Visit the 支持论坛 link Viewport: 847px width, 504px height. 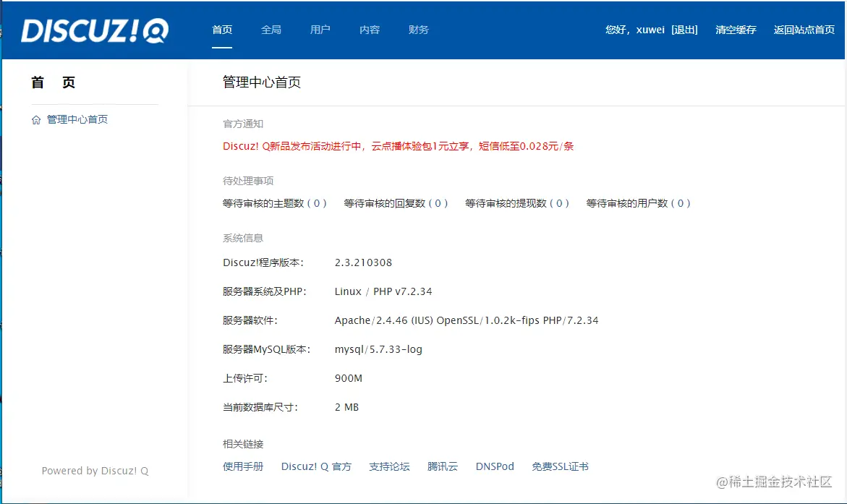tap(389, 466)
